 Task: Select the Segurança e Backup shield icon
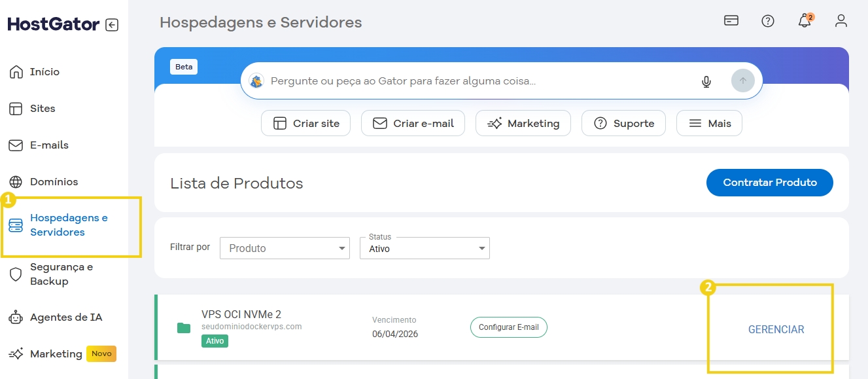[16, 274]
